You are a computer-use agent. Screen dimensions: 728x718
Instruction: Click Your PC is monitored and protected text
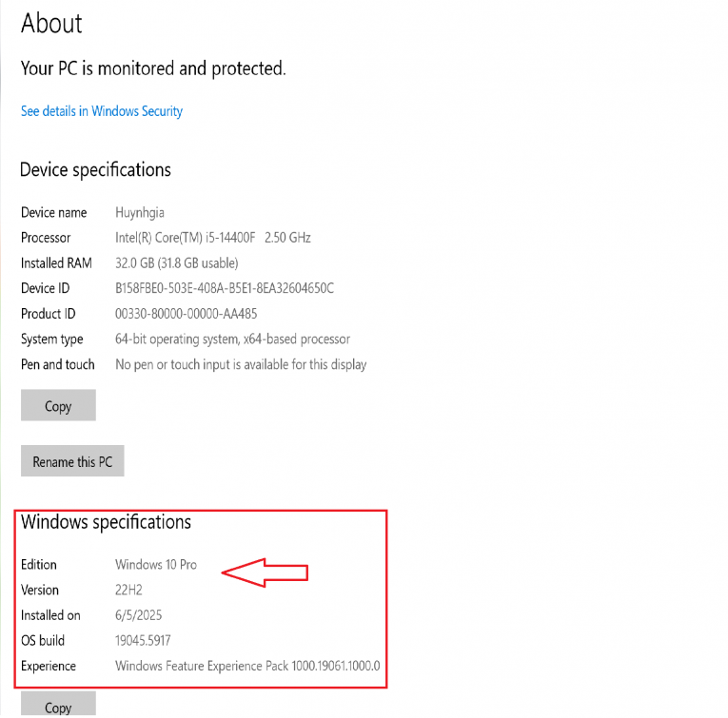[153, 68]
